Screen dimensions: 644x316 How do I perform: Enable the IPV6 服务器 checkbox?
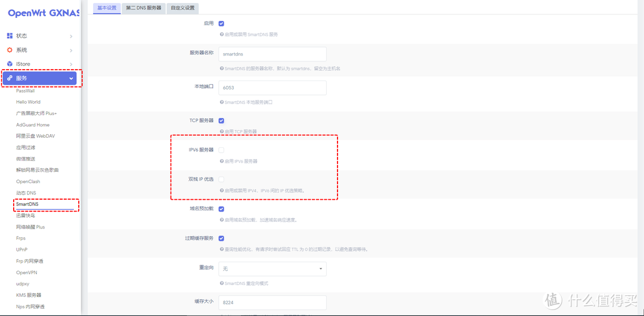point(221,150)
